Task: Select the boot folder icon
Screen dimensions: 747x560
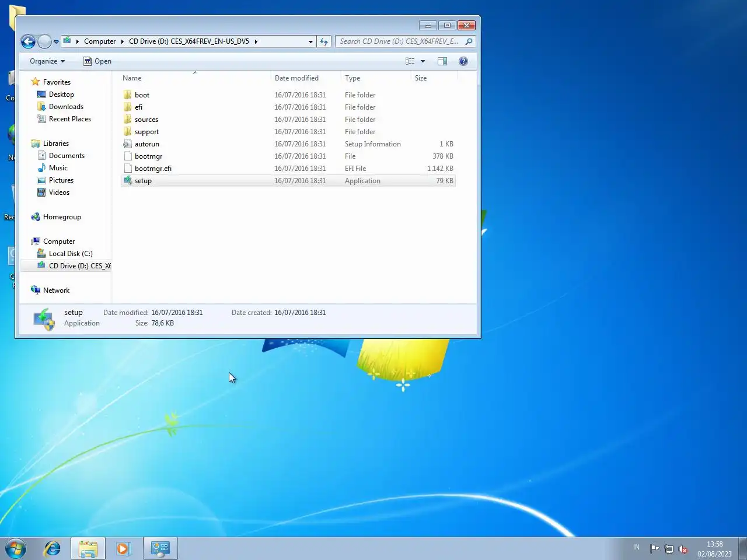Action: coord(128,94)
